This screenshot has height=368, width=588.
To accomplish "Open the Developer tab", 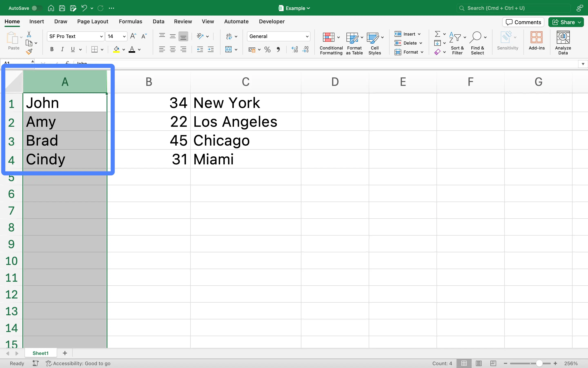I will (272, 21).
